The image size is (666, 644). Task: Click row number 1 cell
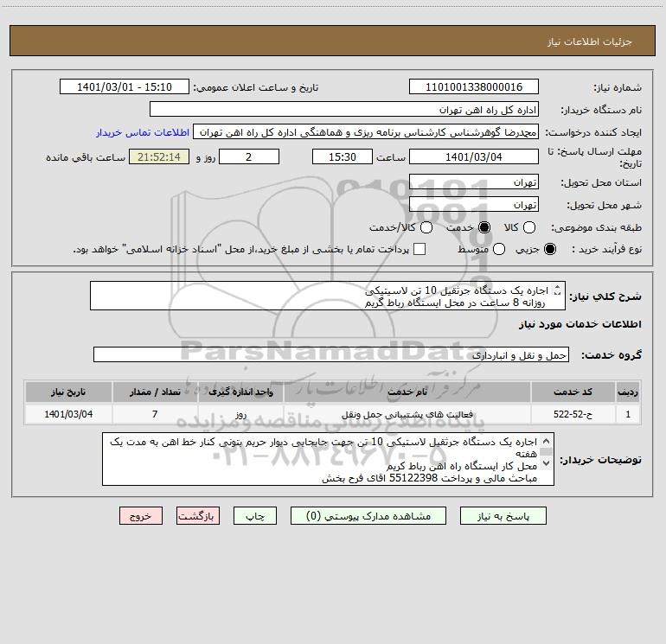[628, 414]
